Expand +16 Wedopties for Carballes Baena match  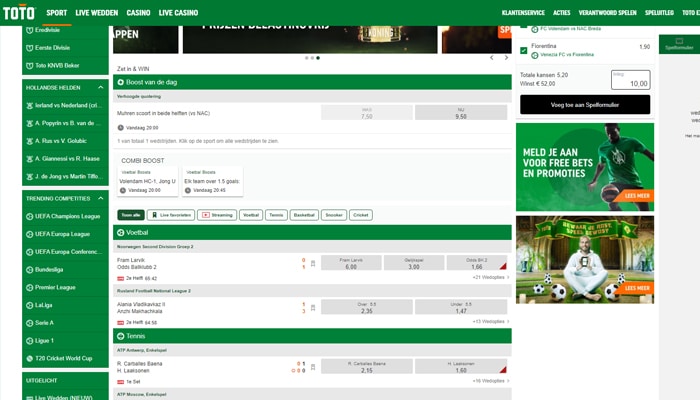tap(491, 381)
